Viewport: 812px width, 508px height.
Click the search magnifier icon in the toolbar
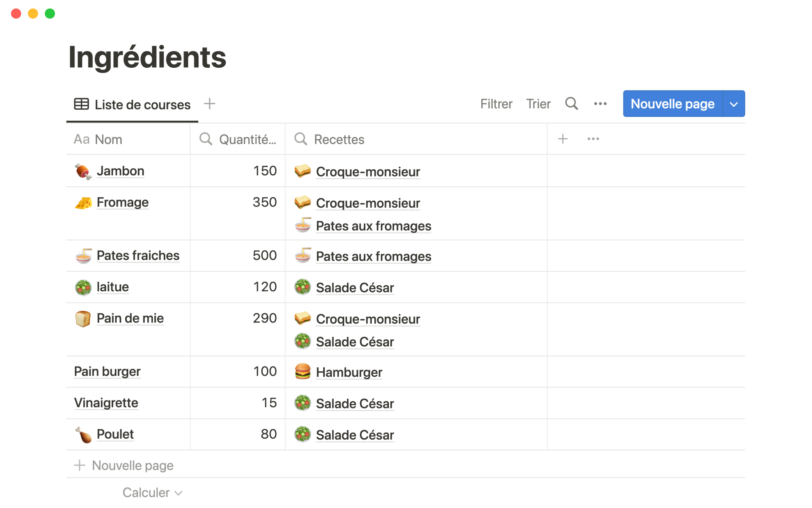571,104
